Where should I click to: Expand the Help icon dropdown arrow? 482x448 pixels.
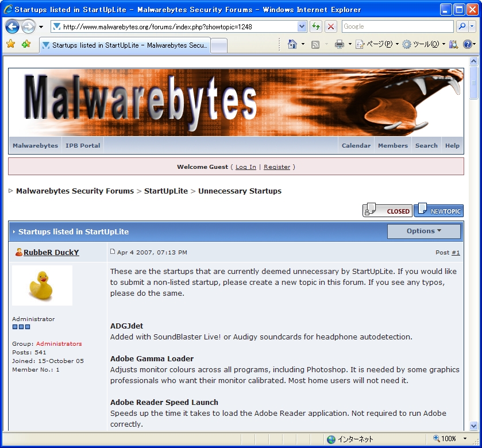pyautogui.click(x=475, y=44)
